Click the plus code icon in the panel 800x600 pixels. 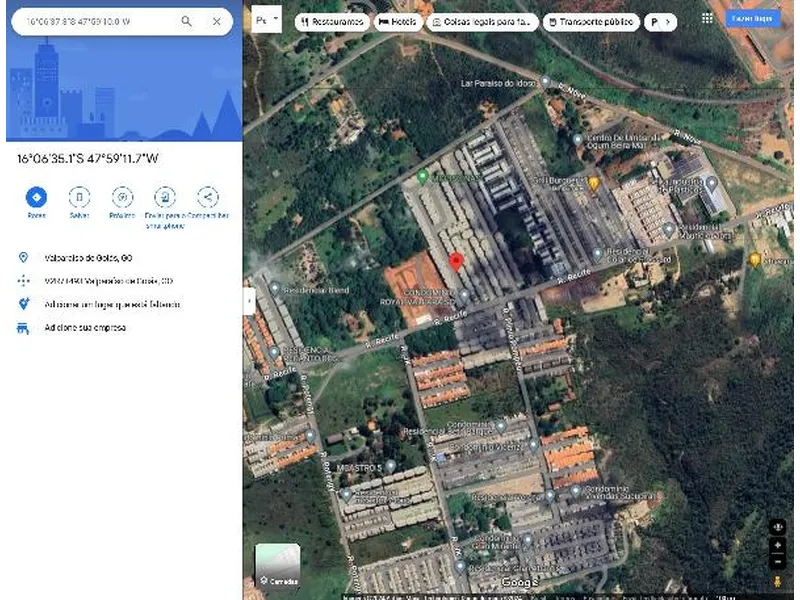(23, 281)
